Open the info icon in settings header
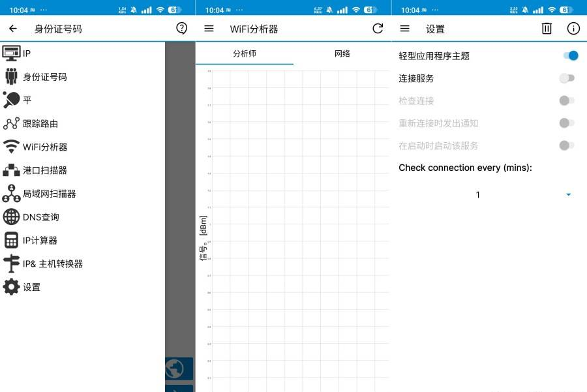 pyautogui.click(x=573, y=29)
